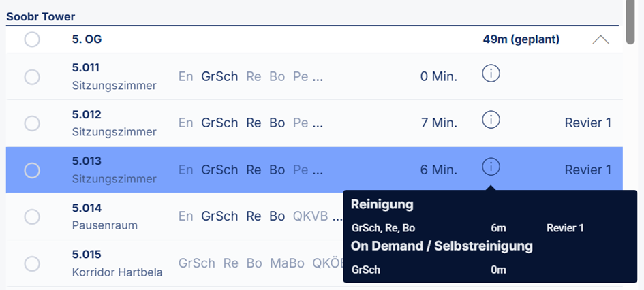Click the GrSch tag in room 5.012
Viewport: 644px width, 290px height.
coord(219,123)
